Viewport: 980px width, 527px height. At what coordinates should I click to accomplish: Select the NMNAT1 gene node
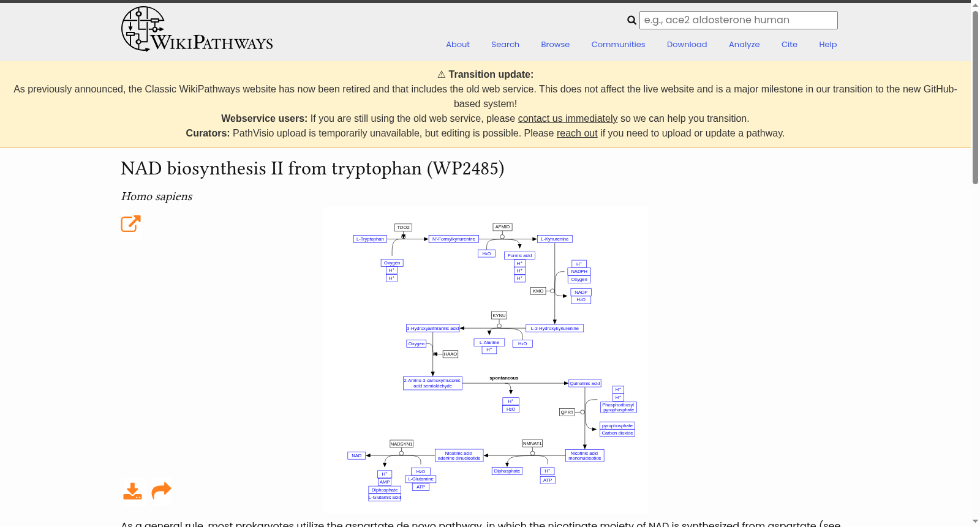click(532, 444)
